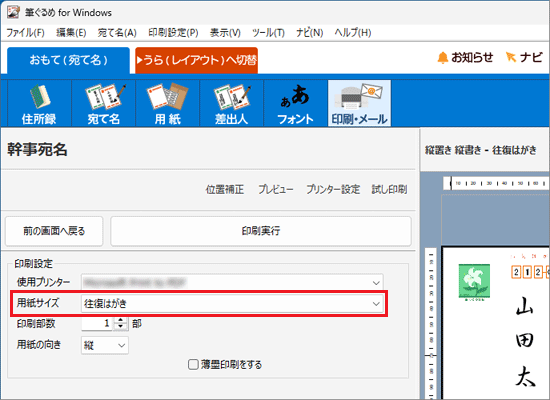Screen dimensions: 550x400
Task: Select the おもて(宛て名) tab
Action: pos(68,60)
